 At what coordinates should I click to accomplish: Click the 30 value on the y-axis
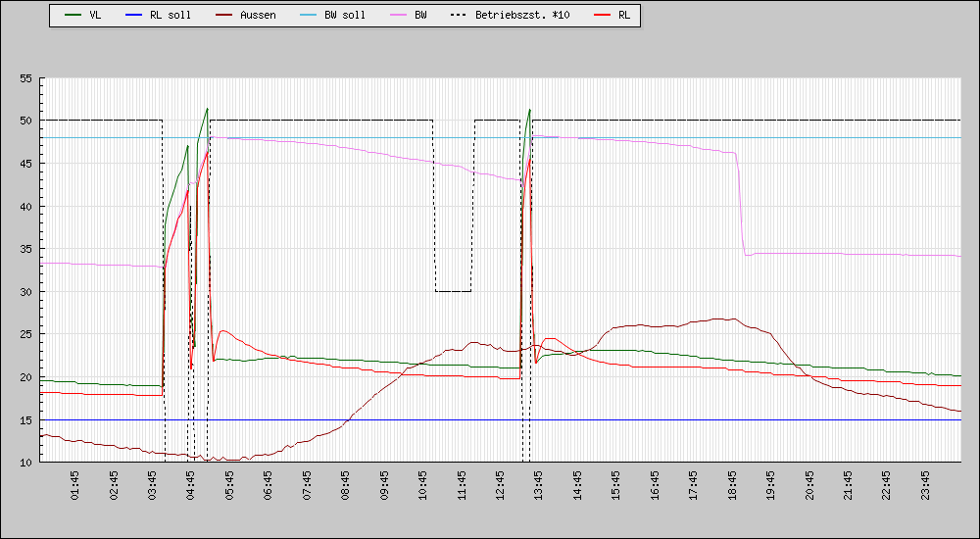25,292
